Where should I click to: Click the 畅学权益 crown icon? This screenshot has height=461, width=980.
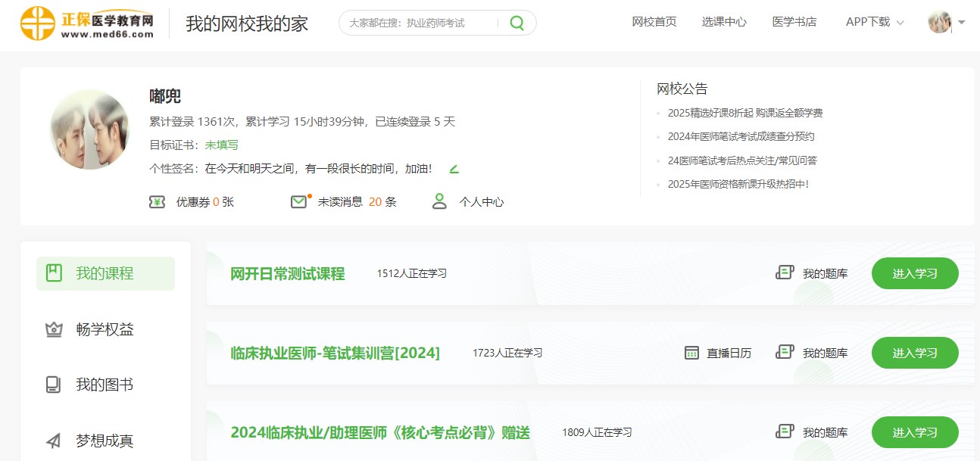(x=54, y=329)
